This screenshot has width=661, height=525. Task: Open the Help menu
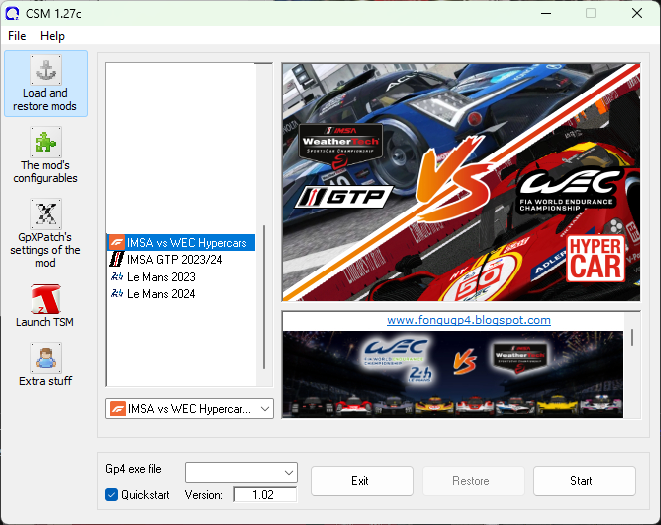[x=52, y=36]
